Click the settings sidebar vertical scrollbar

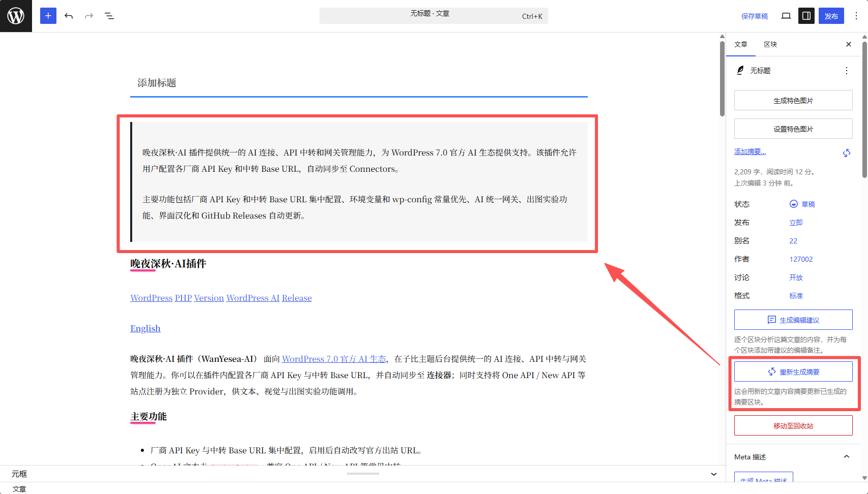click(864, 109)
